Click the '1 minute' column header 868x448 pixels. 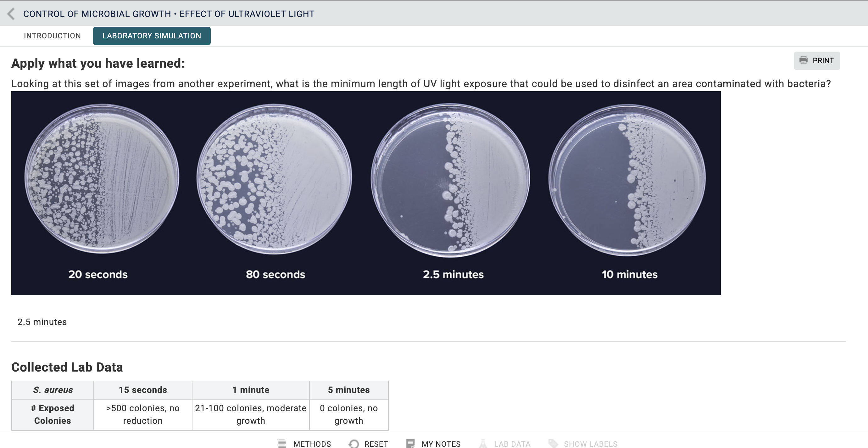251,390
